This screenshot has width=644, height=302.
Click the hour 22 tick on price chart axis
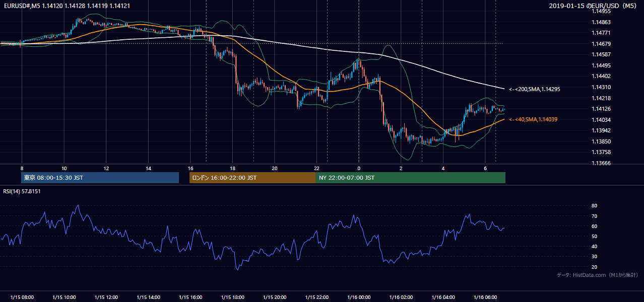[x=316, y=168]
